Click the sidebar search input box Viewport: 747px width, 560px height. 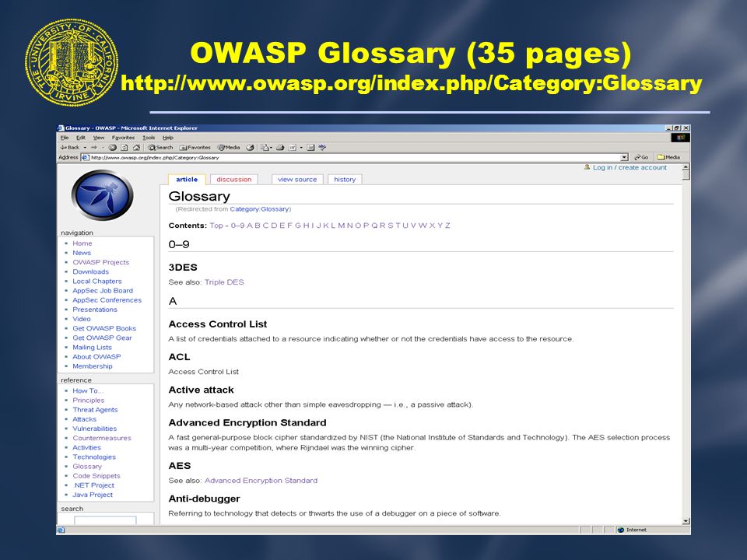coord(105,520)
